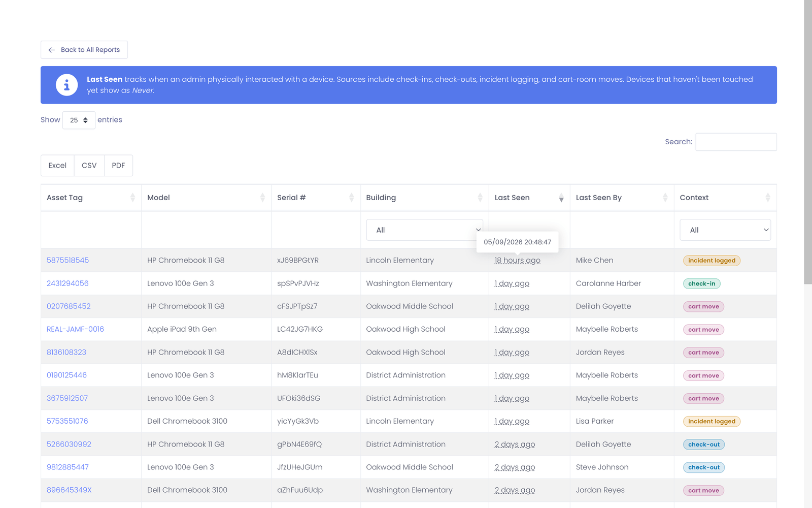This screenshot has height=508, width=812.
Task: Click the 05/09/2026 20:48:47 tooltip
Action: pyautogui.click(x=517, y=242)
